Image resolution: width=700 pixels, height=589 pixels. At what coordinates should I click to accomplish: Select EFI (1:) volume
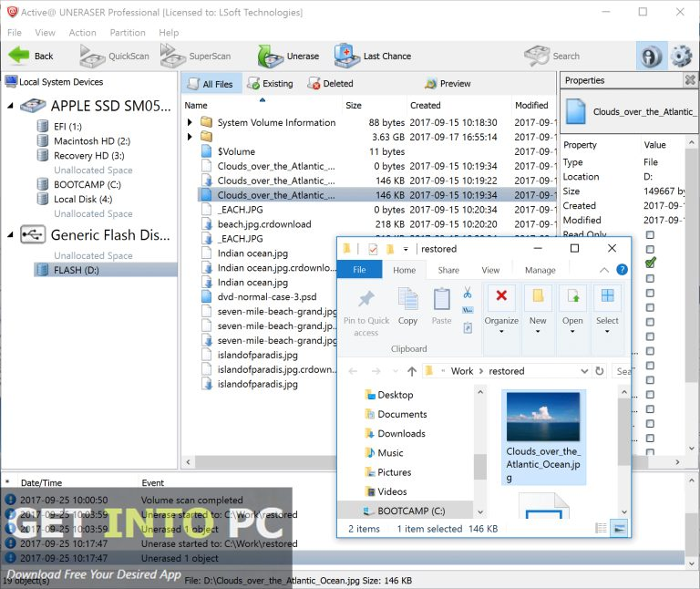[67, 127]
